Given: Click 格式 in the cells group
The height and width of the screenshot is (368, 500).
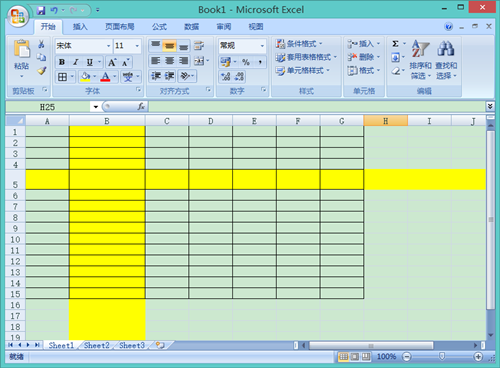Looking at the screenshot, I should click(x=364, y=71).
